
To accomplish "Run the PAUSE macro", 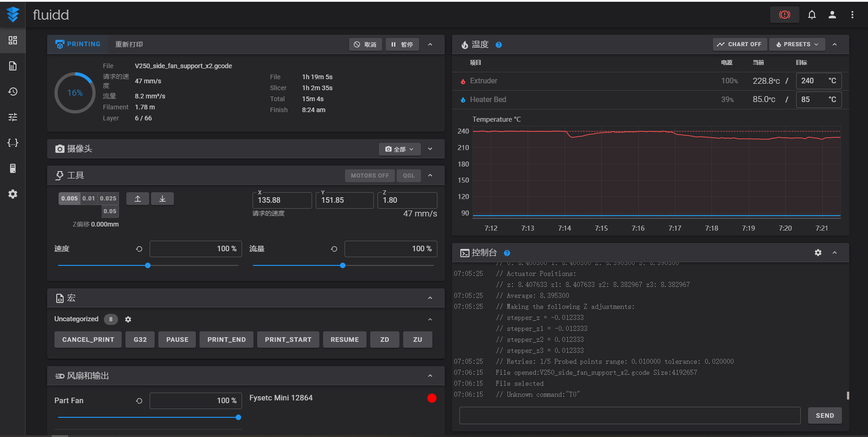I will point(178,340).
